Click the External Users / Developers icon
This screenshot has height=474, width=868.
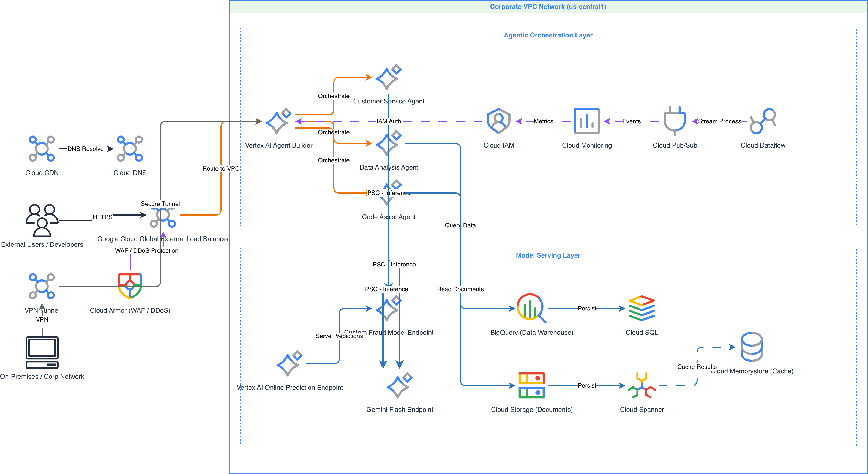tap(42, 220)
